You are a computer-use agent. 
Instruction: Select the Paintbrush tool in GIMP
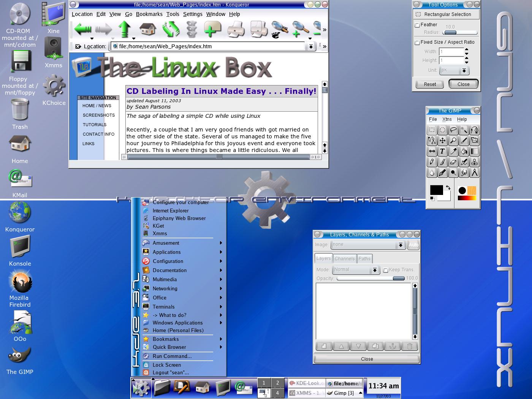443,162
